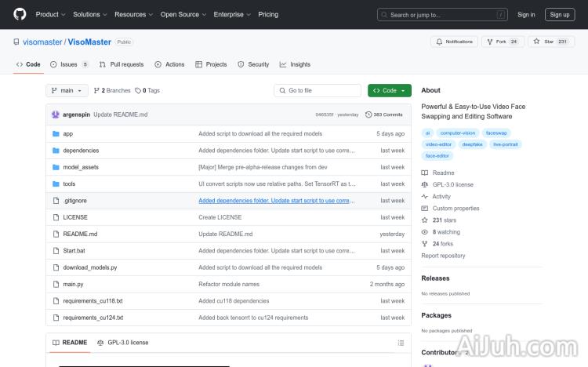Expand the Product menu in header
Image resolution: width=588 pixels, height=367 pixels.
tap(50, 14)
